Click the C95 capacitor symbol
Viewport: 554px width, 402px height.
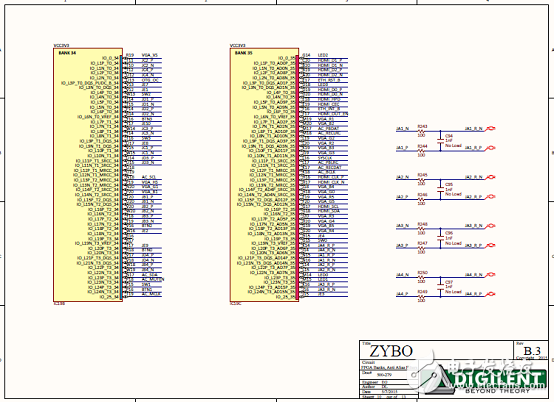point(440,189)
